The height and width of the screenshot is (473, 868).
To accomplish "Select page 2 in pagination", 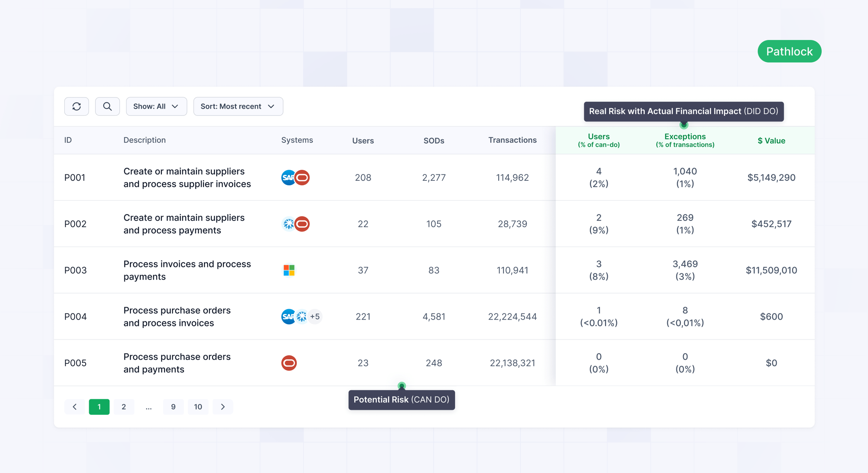I will click(x=124, y=407).
